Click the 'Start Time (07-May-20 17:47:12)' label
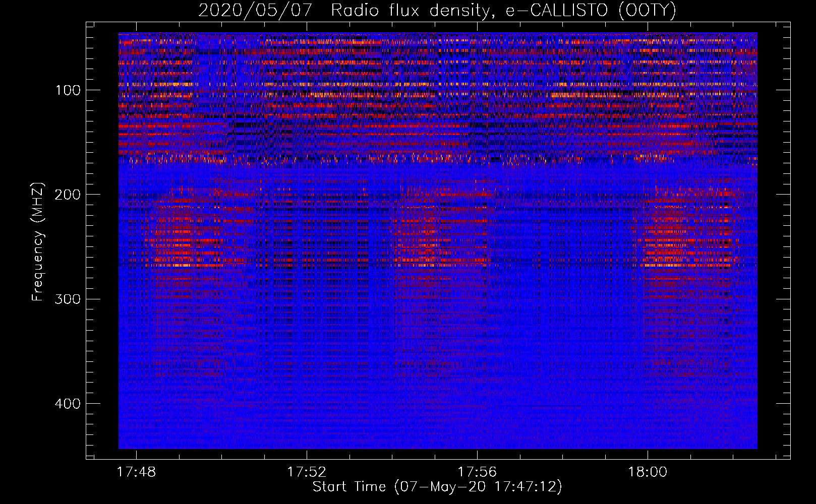The width and height of the screenshot is (816, 504). (437, 487)
